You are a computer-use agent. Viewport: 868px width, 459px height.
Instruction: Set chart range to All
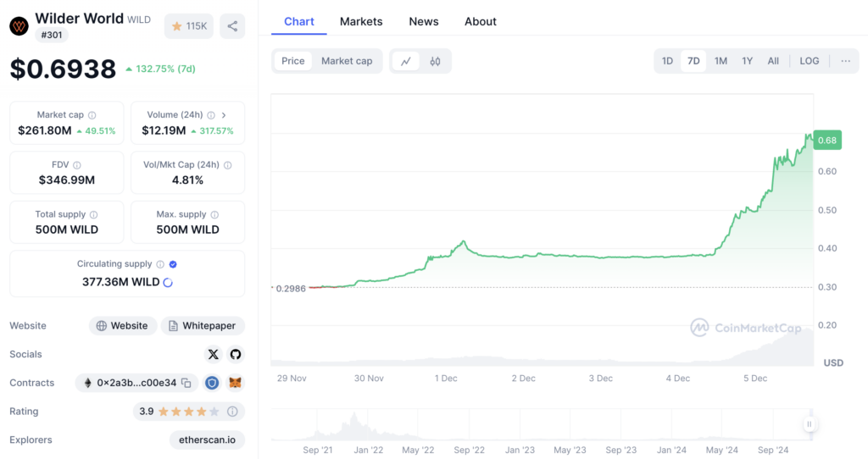point(773,61)
